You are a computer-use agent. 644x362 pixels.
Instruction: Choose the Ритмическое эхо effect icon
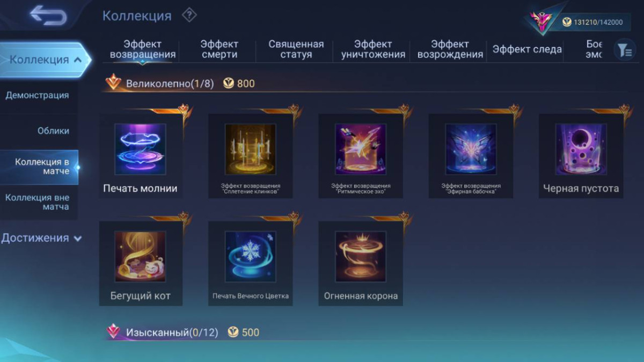point(361,149)
